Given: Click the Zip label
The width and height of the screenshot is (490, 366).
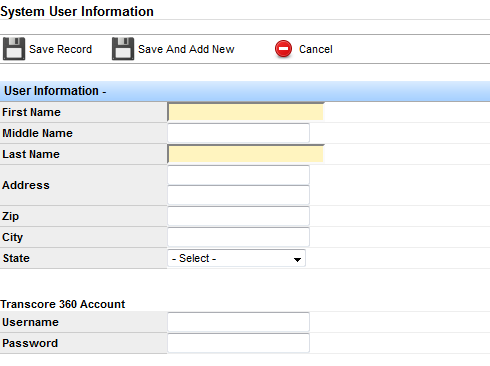Looking at the screenshot, I should (x=10, y=216).
